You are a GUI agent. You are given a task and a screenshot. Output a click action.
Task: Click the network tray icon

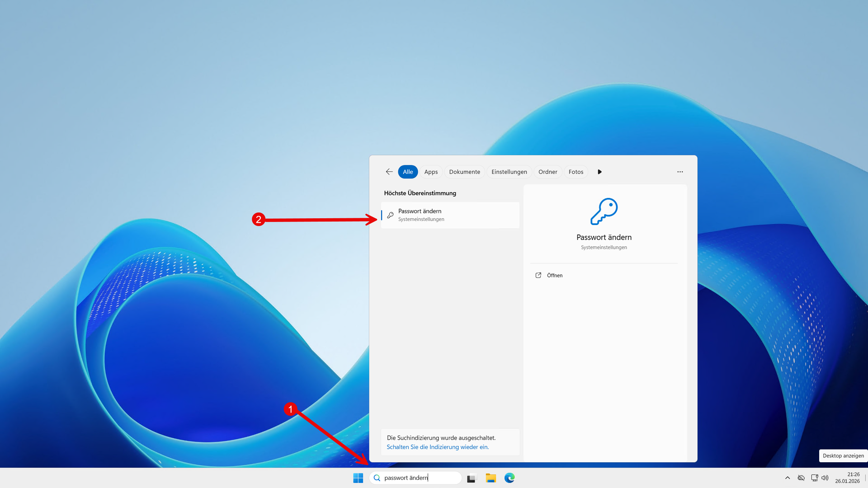[x=814, y=478]
